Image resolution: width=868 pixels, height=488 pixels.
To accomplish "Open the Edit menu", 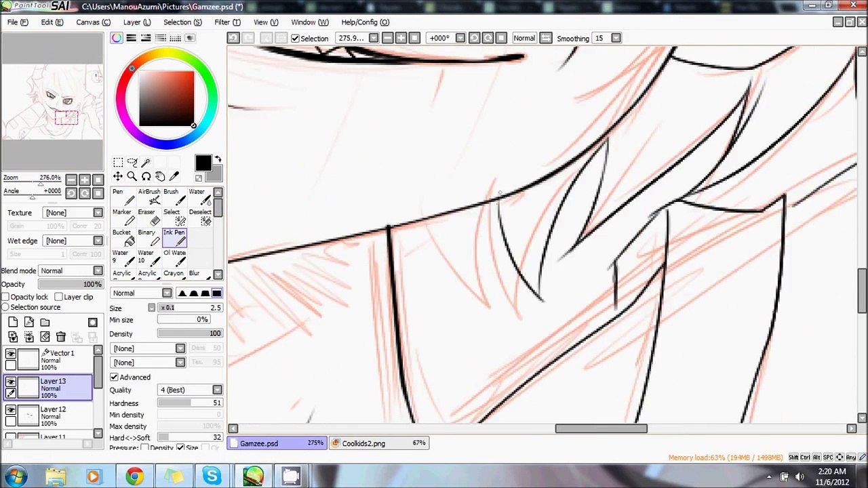I will (x=52, y=22).
